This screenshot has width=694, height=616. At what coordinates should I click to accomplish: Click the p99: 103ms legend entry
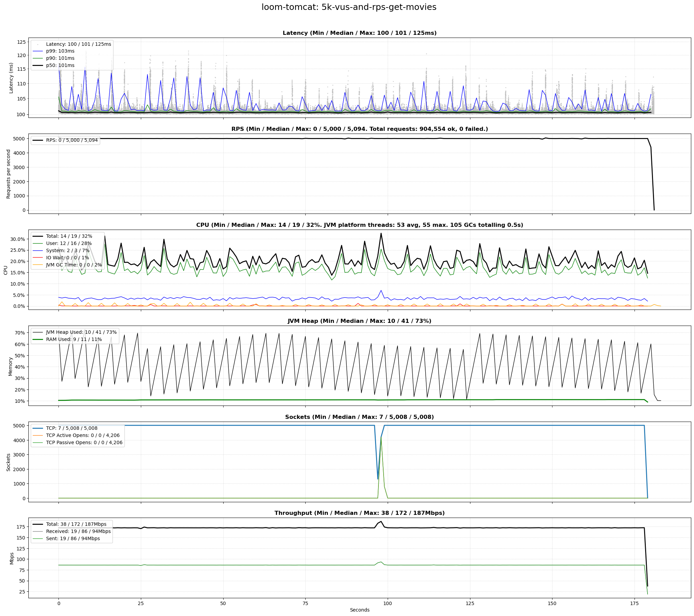[60, 51]
